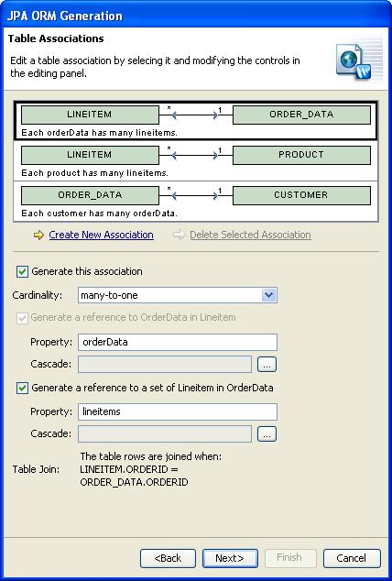
Task: Click Create New Association link
Action: pos(101,235)
